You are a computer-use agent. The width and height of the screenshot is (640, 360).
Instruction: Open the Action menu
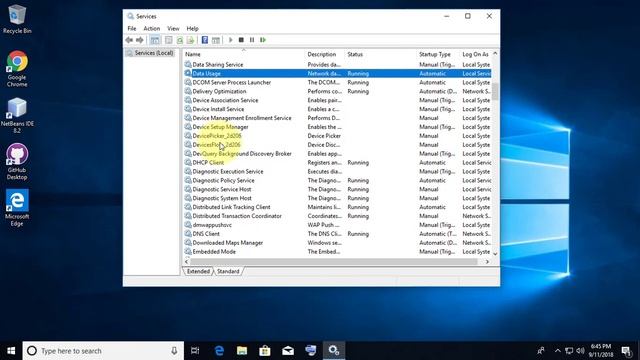click(151, 29)
